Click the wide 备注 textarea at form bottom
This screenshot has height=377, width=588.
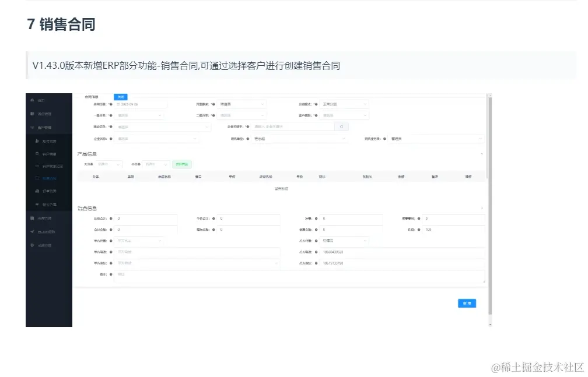click(299, 276)
